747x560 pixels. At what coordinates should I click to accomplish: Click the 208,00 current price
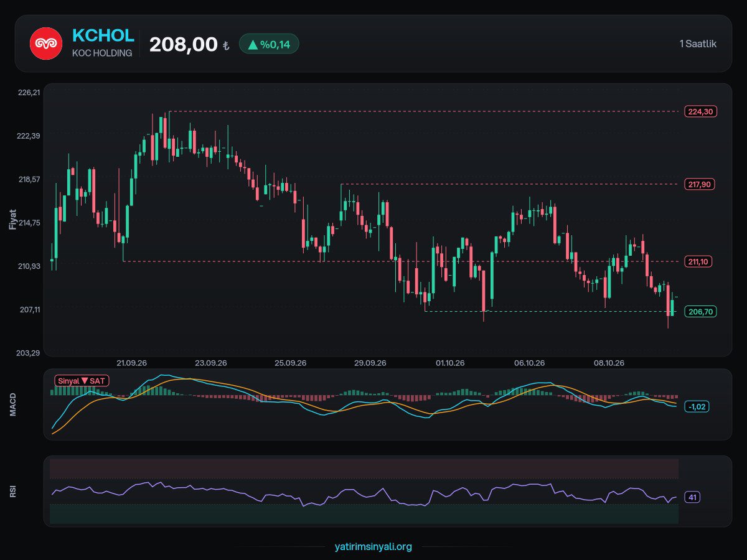pos(183,44)
